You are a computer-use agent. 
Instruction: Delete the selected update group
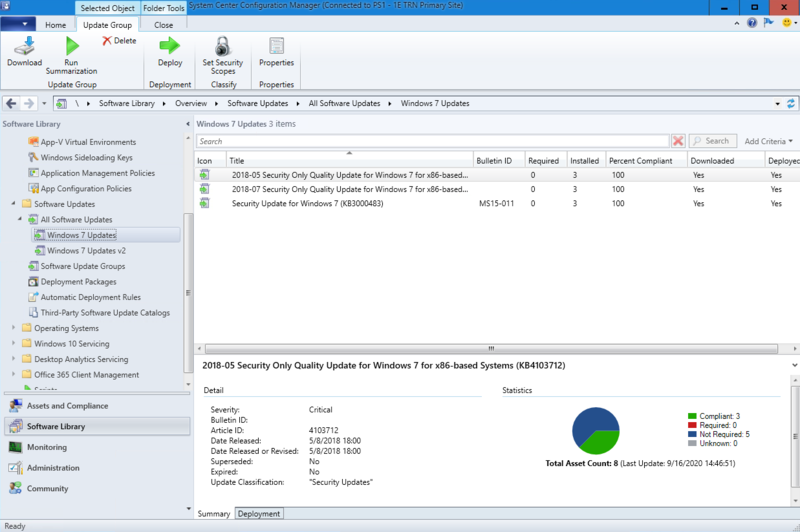[119, 41]
